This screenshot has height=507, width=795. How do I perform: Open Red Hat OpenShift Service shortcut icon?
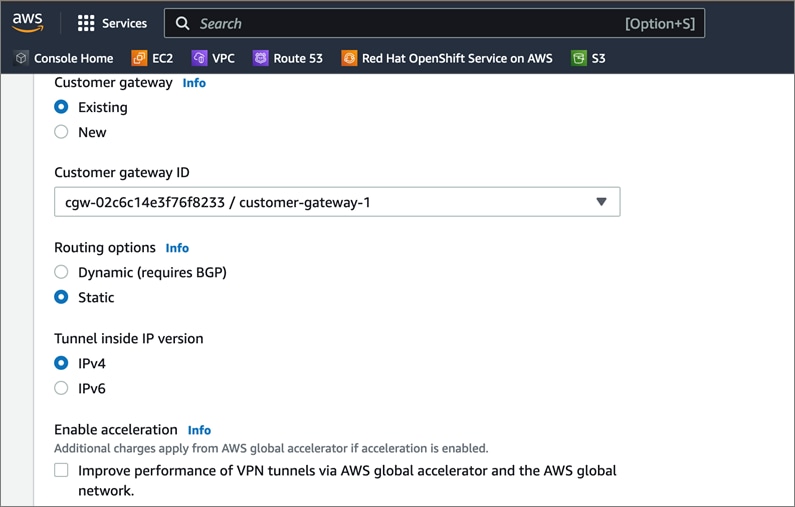[349, 58]
